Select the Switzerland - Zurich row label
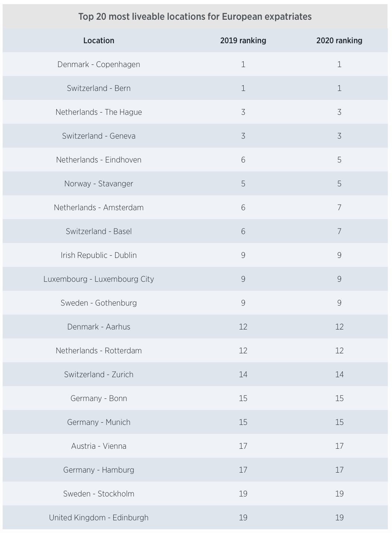392x533 pixels. [99, 375]
